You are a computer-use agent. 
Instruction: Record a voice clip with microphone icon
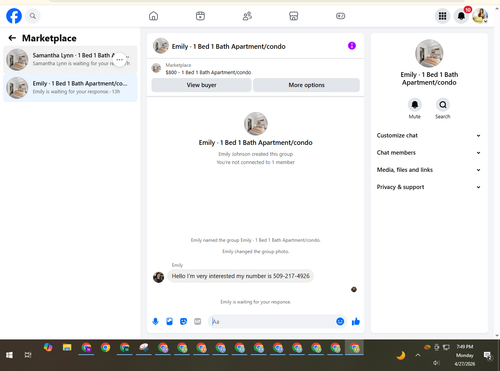click(x=155, y=321)
